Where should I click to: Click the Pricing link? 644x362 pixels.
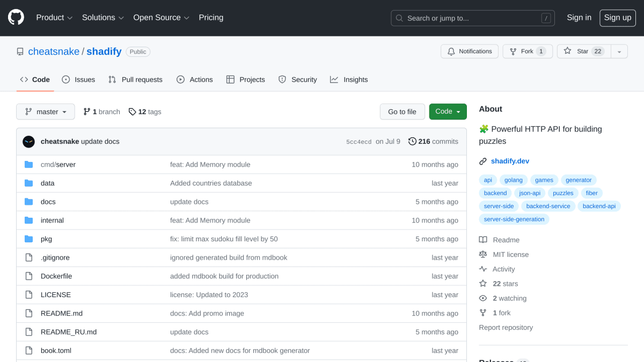(211, 18)
